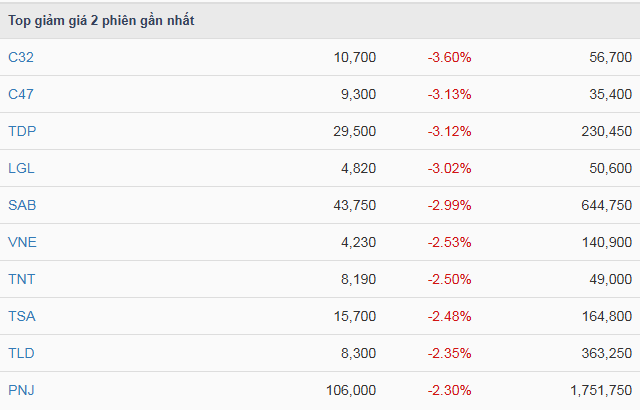Click the SAB volume 644,750
Screen dimensions: 640x410
[x=604, y=205]
